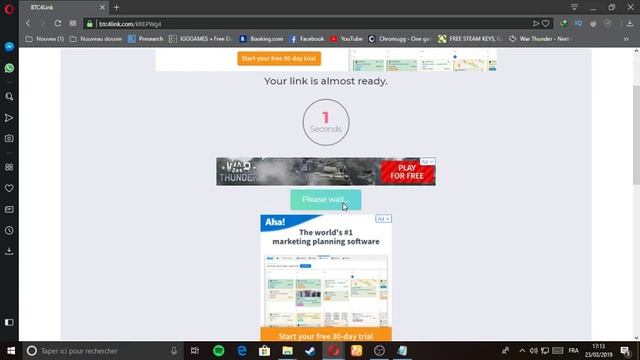The height and width of the screenshot is (360, 640).
Task: Reload the current page
Action: click(x=58, y=24)
